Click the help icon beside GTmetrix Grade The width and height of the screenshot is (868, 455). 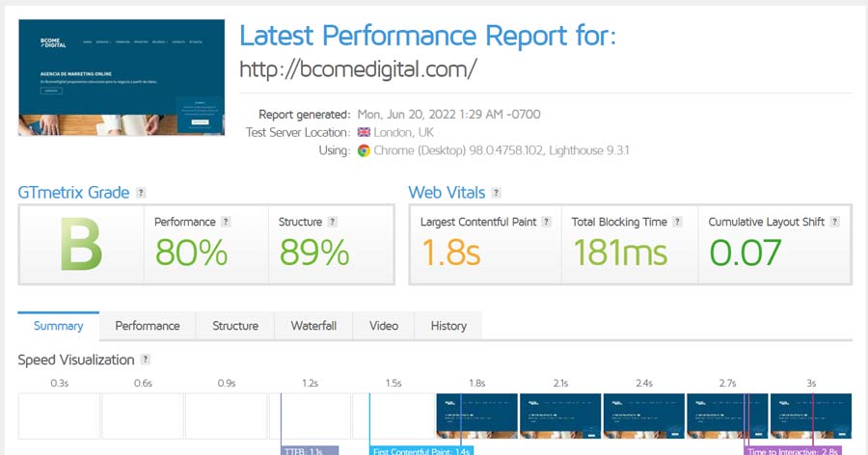click(x=141, y=193)
